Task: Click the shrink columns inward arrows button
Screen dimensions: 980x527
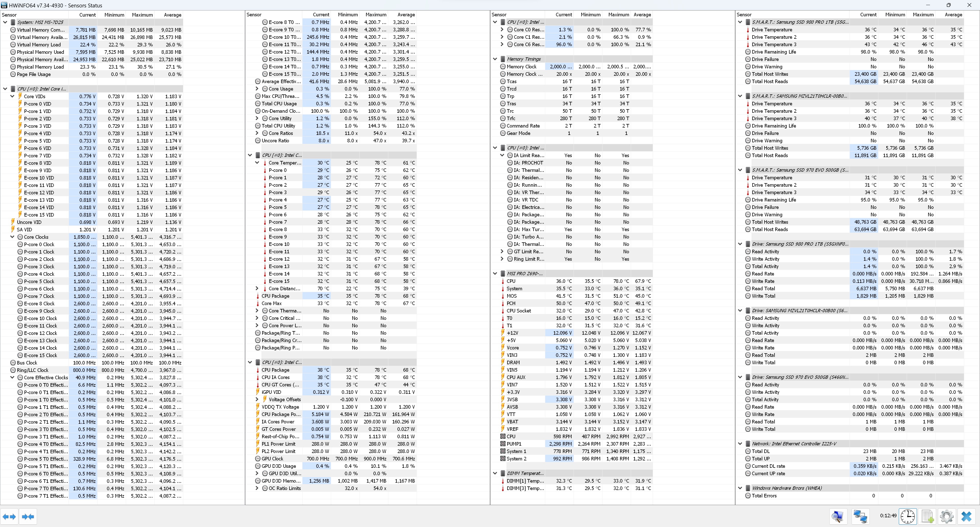Action: coord(28,516)
